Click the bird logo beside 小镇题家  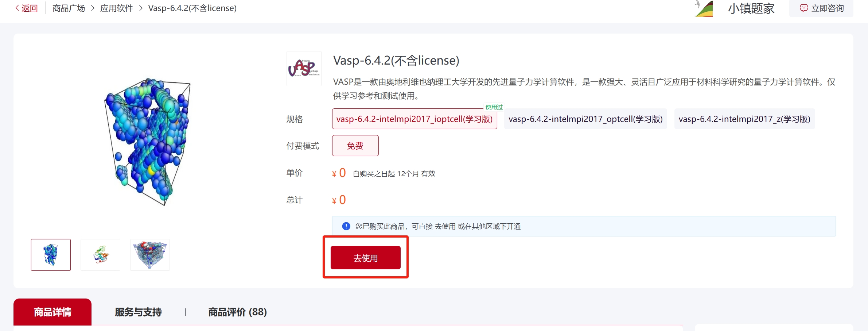[x=704, y=8]
